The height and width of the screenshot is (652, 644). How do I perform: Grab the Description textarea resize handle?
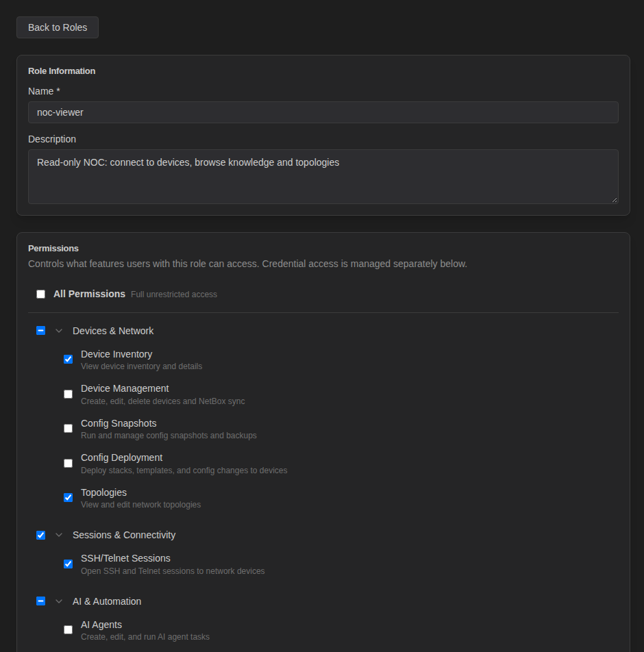pos(615,200)
